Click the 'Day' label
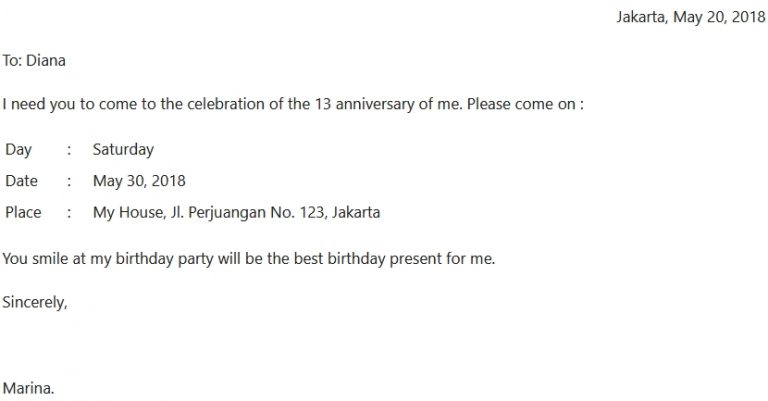 point(18,149)
